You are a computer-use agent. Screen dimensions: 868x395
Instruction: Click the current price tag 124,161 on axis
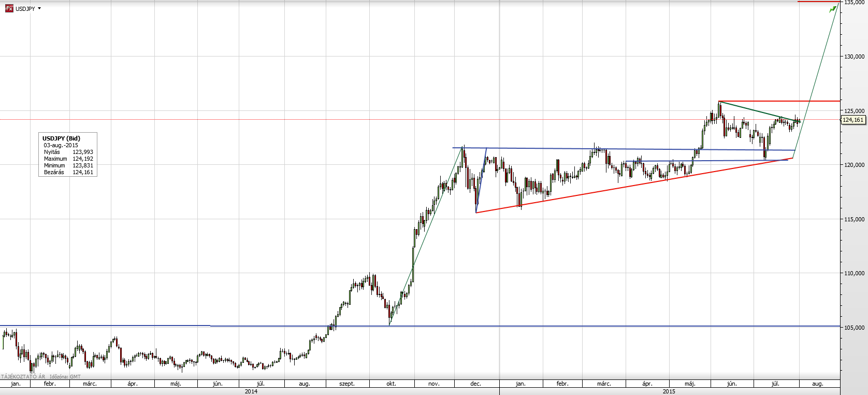click(x=853, y=120)
